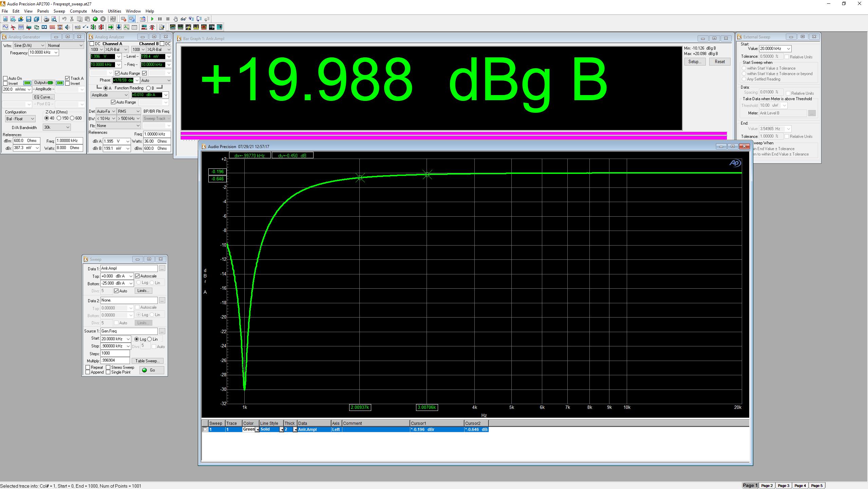
Task: Expand Configuration Bal - Float dropdown
Action: click(x=33, y=119)
